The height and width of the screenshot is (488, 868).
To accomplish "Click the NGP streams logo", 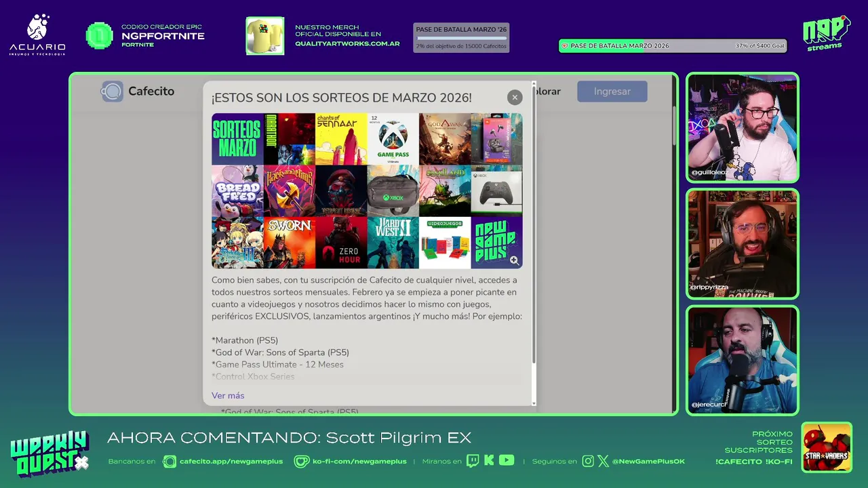I will [826, 34].
